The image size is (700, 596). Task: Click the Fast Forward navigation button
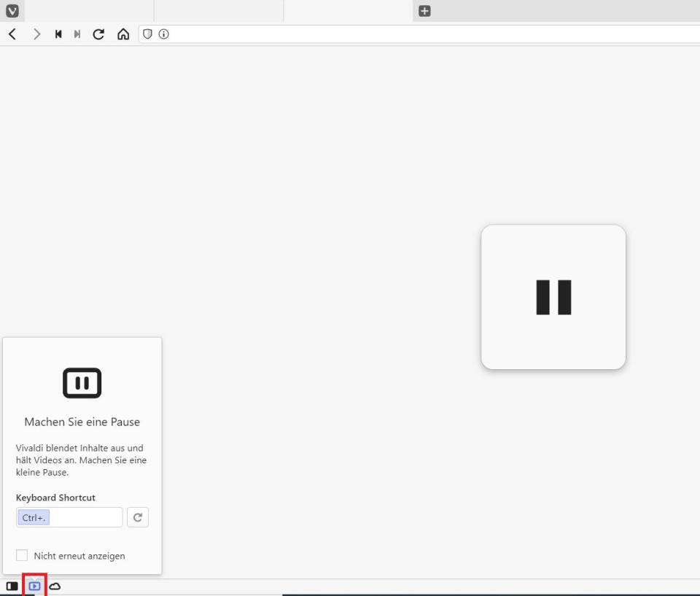(77, 34)
